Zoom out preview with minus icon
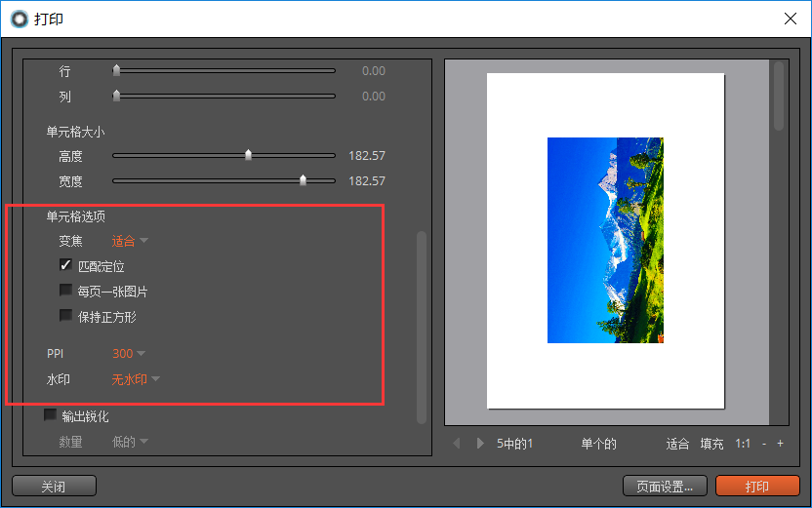The height and width of the screenshot is (508, 812). click(x=764, y=444)
